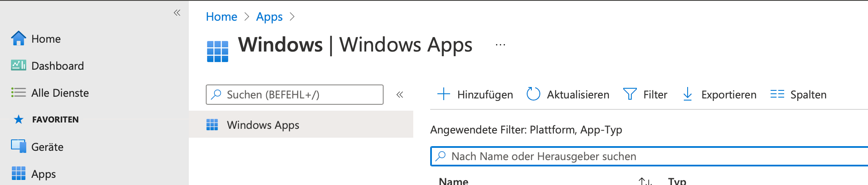Go to Home via breadcrumb link
This screenshot has width=868, height=185.
click(221, 17)
